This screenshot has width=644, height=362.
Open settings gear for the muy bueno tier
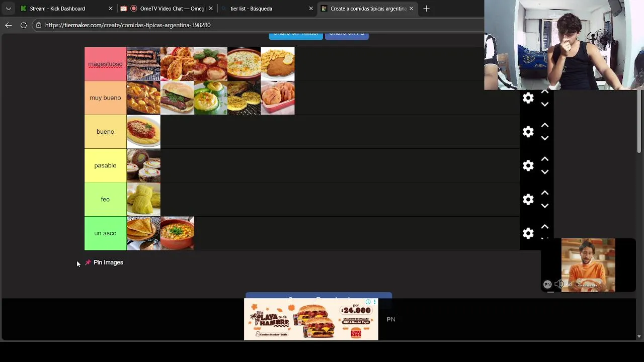[528, 98]
